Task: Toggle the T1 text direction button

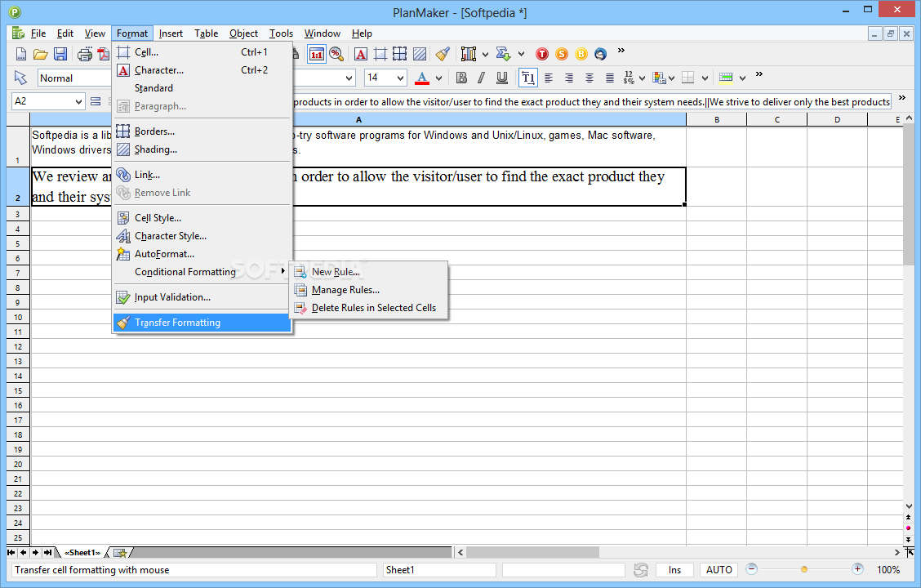Action: click(528, 78)
